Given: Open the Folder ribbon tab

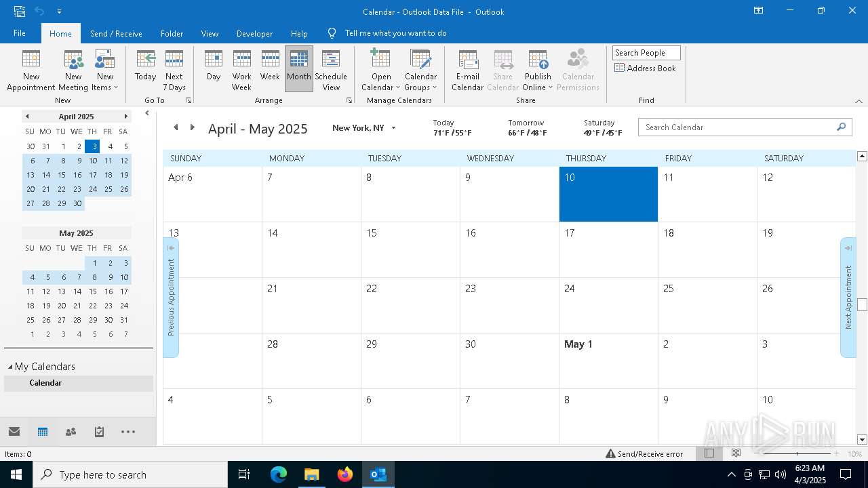Looking at the screenshot, I should [x=172, y=33].
